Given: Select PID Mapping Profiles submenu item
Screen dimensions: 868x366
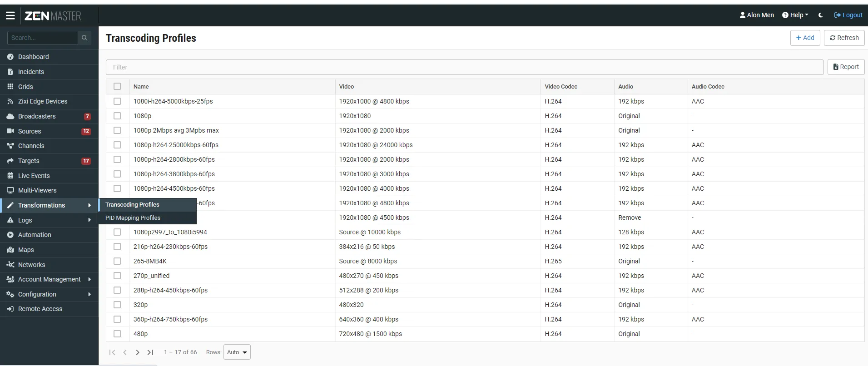Looking at the screenshot, I should (148, 218).
